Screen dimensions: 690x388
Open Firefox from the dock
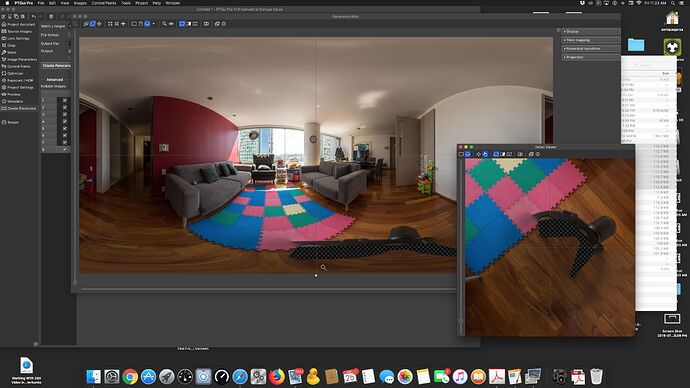pyautogui.click(x=277, y=377)
